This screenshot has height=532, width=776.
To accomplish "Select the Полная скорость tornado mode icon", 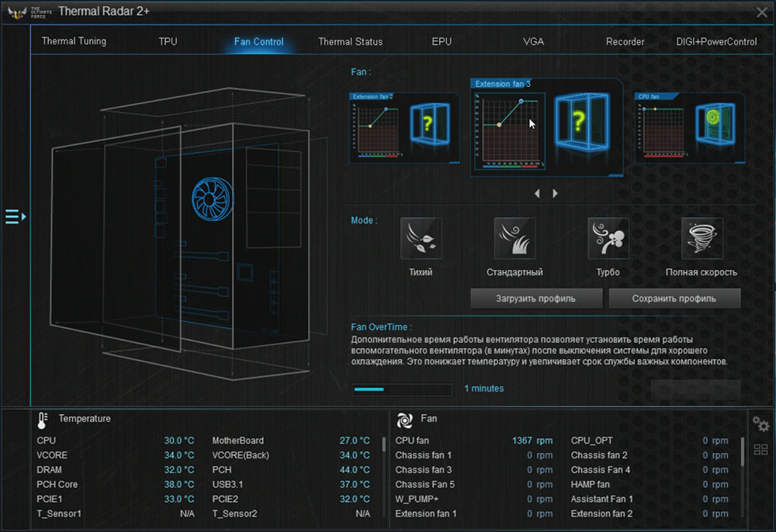I will [x=702, y=238].
